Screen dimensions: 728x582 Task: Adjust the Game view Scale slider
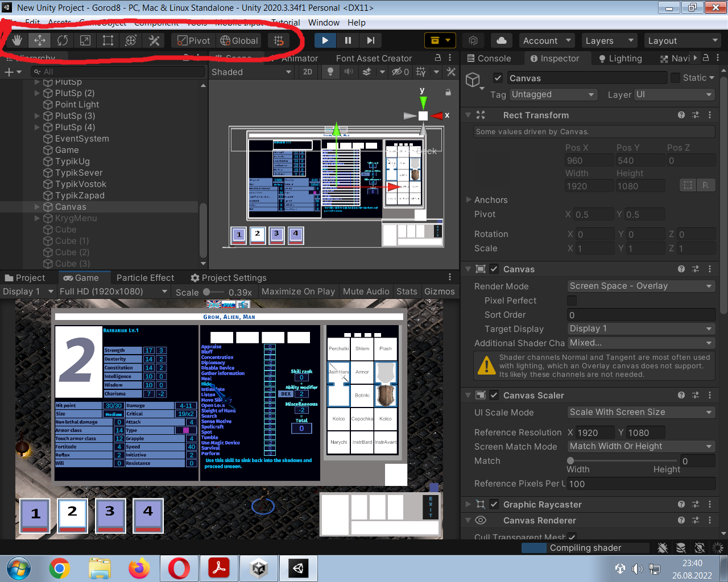(x=213, y=292)
